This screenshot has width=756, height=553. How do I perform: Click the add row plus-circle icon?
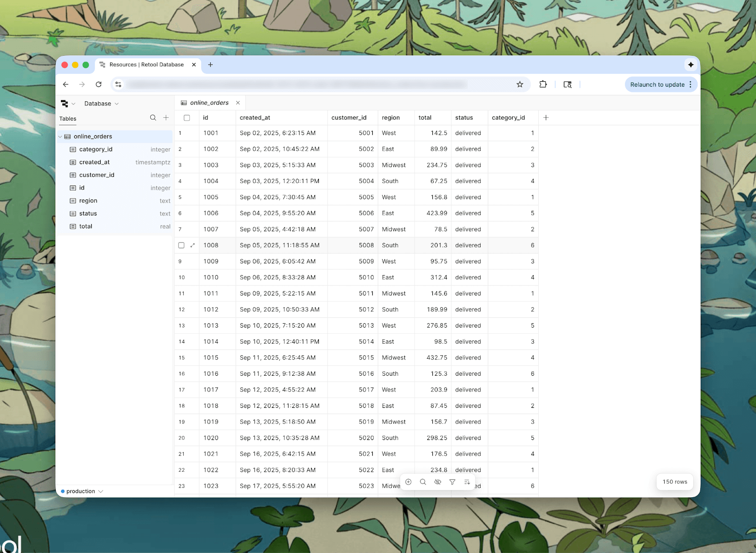click(408, 482)
